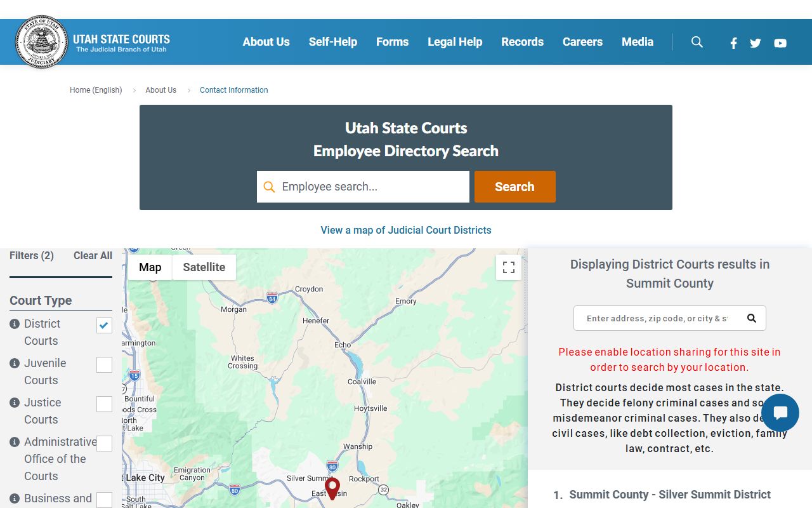Open the site search magnifier icon
Image resolution: width=812 pixels, height=508 pixels.
[697, 42]
